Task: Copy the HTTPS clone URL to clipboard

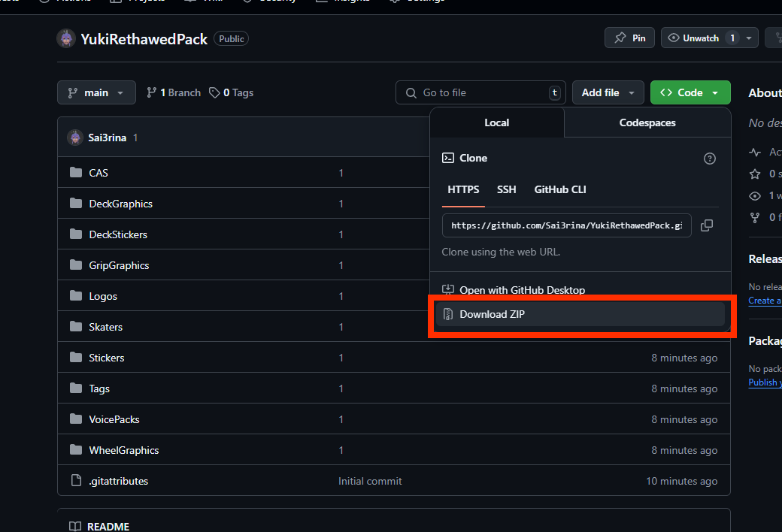Action: [706, 225]
